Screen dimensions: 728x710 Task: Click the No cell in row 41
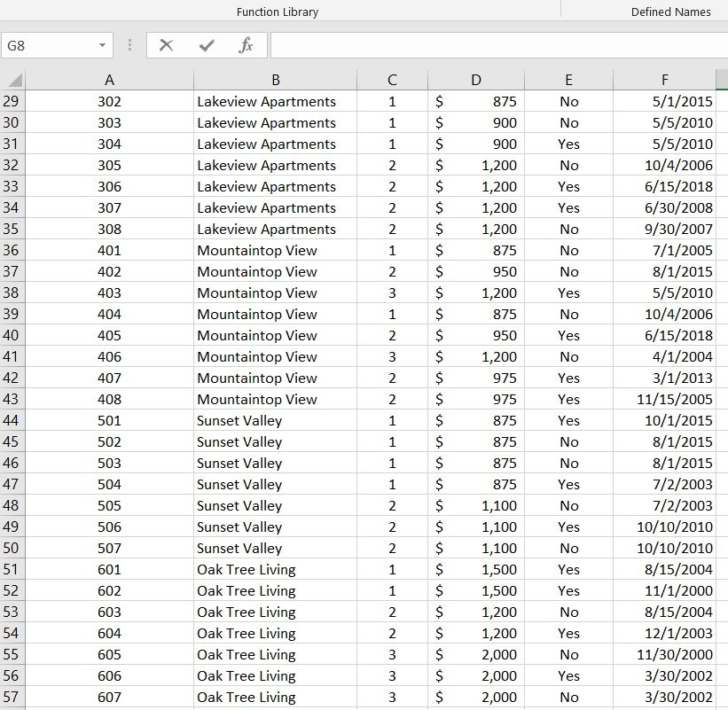(x=568, y=356)
